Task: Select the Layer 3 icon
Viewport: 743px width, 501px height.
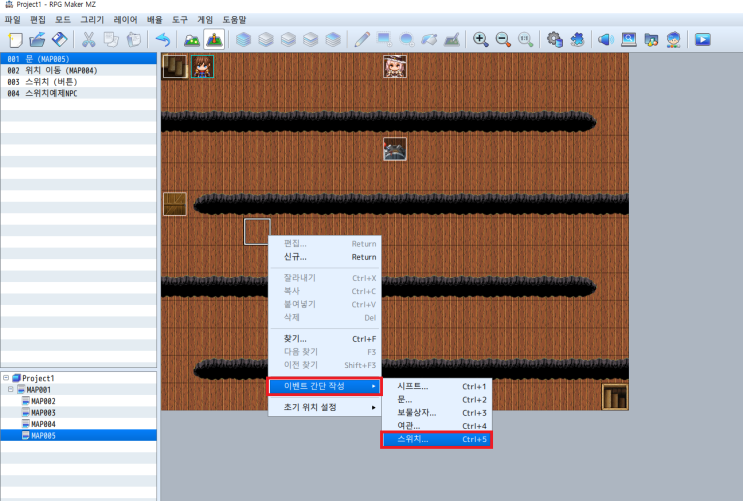Action: [310, 40]
